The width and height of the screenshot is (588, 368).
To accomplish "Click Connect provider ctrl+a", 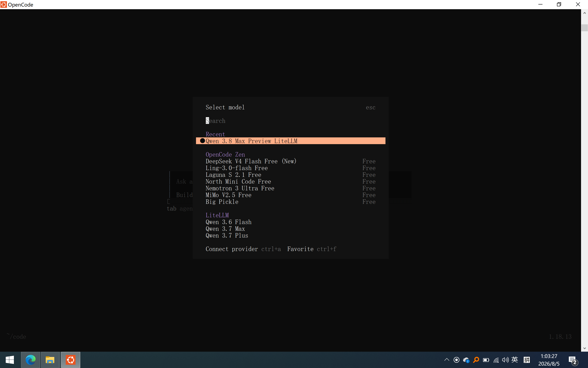I will (243, 249).
